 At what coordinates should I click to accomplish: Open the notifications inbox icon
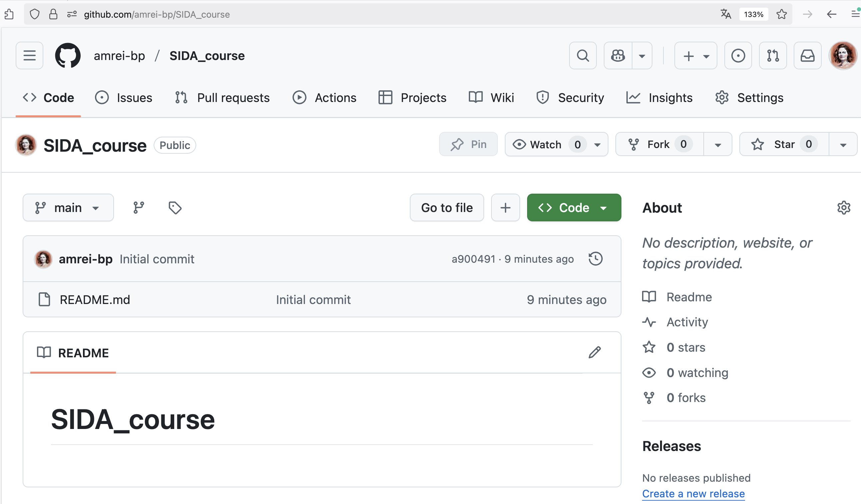click(807, 56)
